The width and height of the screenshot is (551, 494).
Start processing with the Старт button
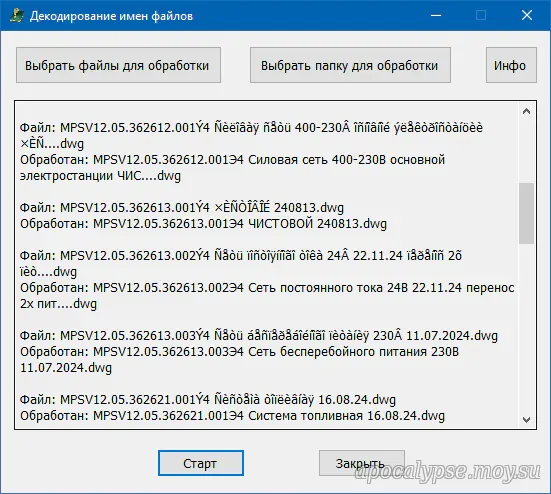[201, 463]
